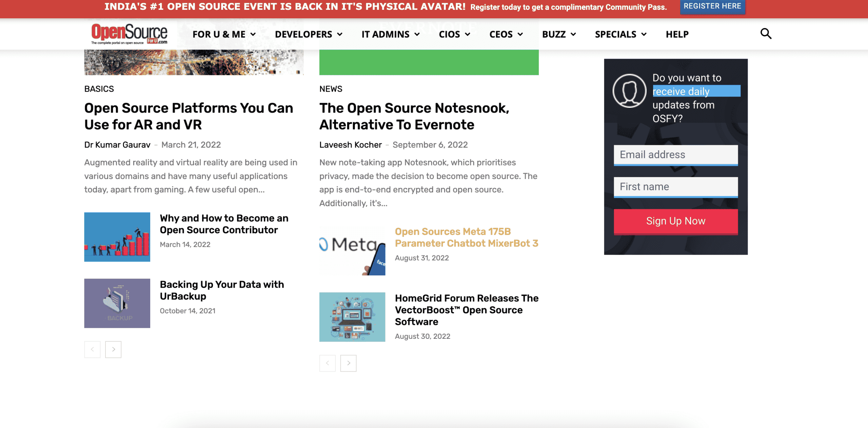Click the AR and VR article banner image

[x=194, y=62]
